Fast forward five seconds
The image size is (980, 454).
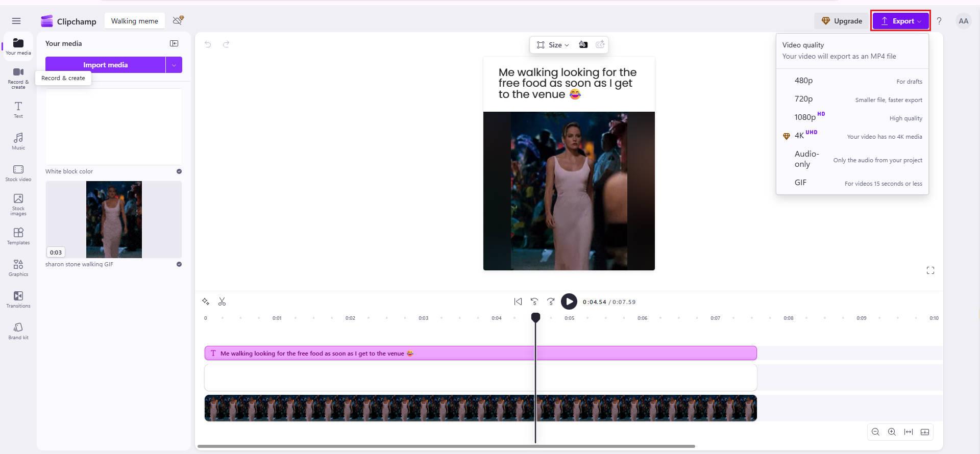551,301
